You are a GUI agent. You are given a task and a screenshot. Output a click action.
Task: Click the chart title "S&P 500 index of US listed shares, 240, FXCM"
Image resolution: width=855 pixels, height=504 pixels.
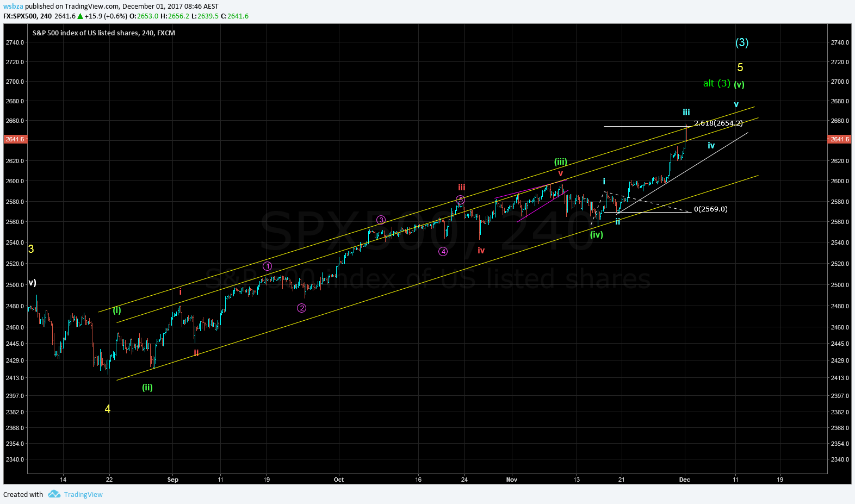(104, 33)
